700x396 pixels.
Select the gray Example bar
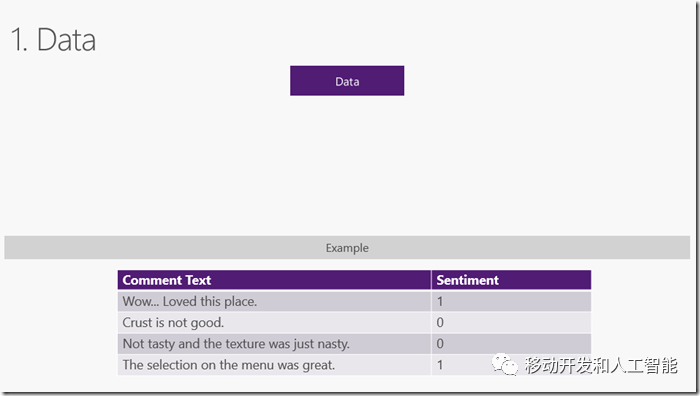click(347, 248)
